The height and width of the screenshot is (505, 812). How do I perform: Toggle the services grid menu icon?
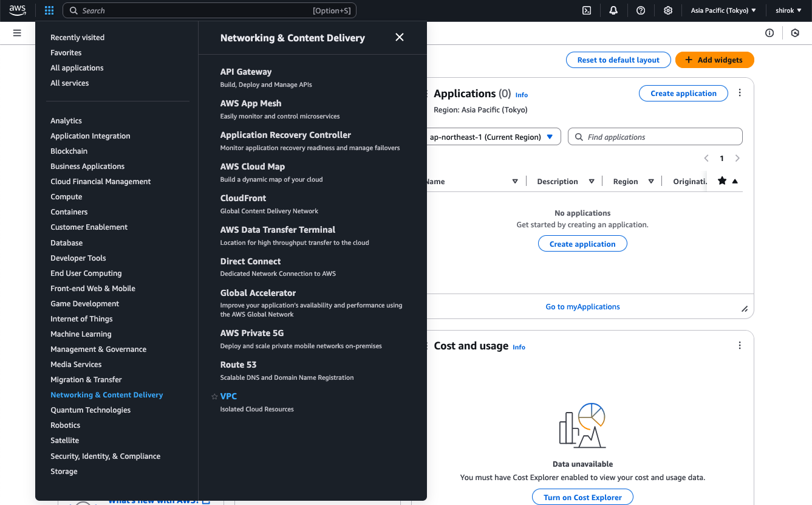49,10
